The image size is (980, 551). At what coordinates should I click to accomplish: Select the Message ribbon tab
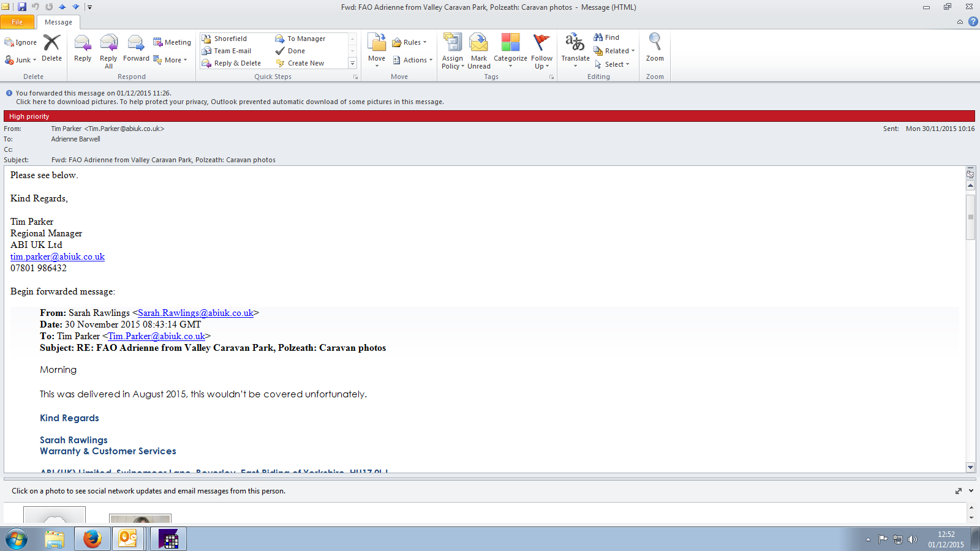pyautogui.click(x=58, y=22)
